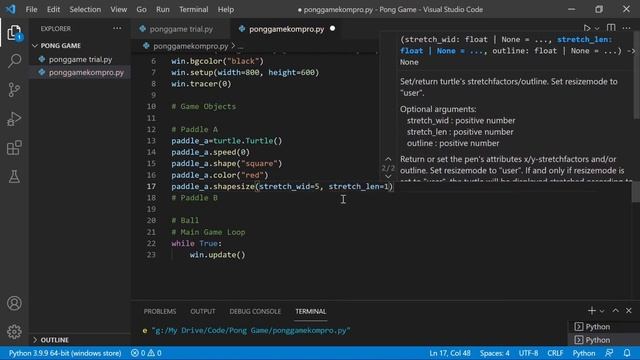Image resolution: width=640 pixels, height=360 pixels.
Task: Click the editor vertical scrollbar
Action: tap(636, 192)
